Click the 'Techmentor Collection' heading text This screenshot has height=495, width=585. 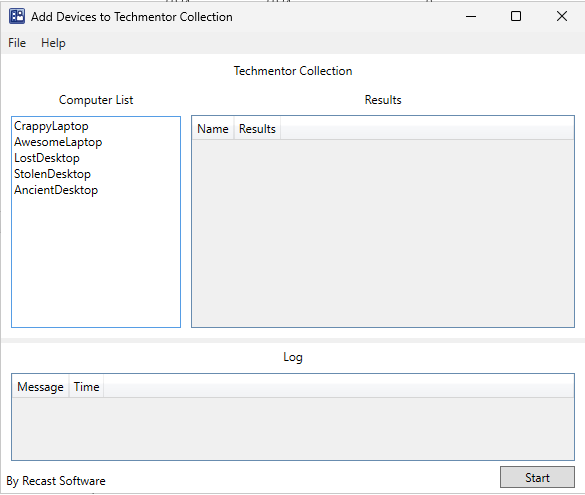pos(293,71)
